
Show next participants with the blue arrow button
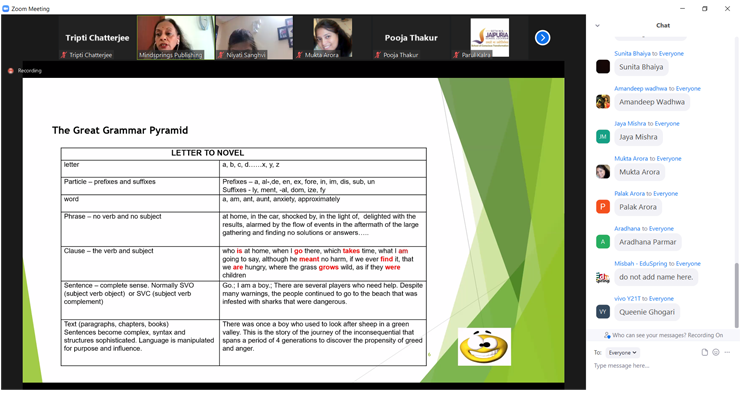pos(543,37)
